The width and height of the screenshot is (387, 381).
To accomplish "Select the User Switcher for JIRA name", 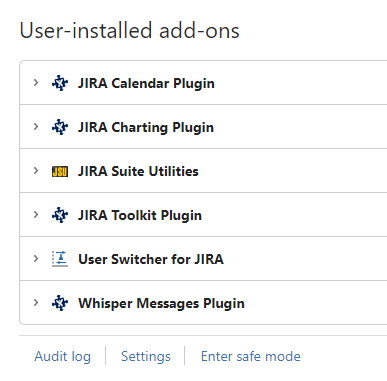I will point(151,259).
